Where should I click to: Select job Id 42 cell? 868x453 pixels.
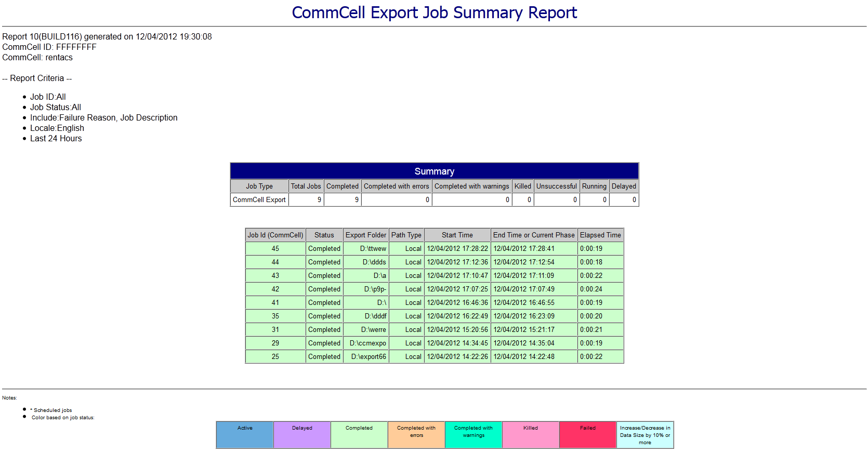275,289
